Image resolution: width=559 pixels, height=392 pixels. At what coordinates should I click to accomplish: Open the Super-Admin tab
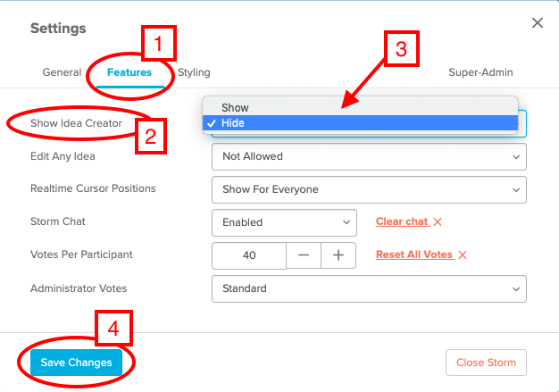pyautogui.click(x=480, y=72)
